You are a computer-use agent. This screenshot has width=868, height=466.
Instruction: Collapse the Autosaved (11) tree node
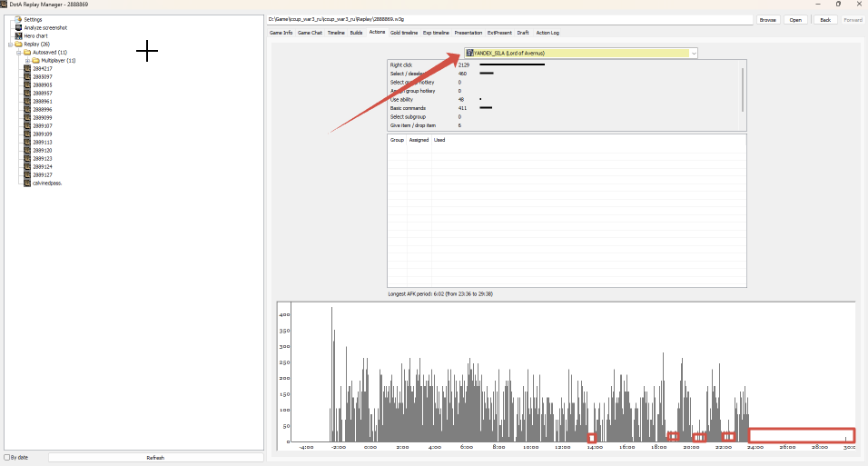[19, 53]
